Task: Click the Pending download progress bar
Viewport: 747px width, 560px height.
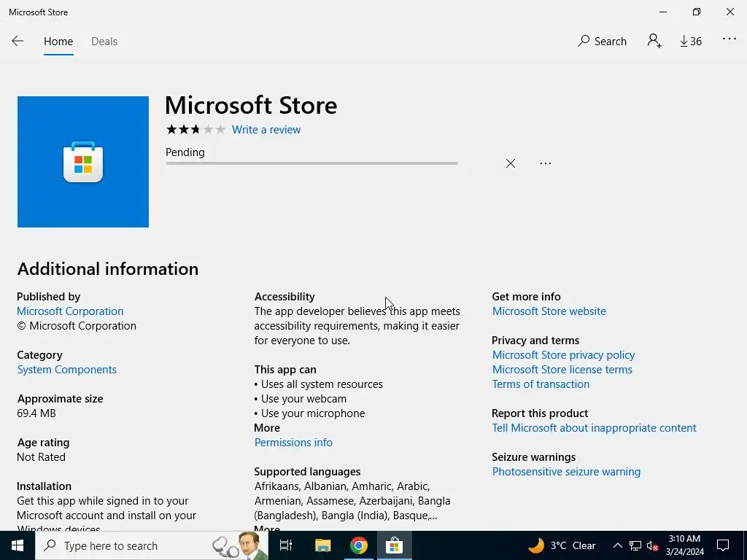Action: (311, 163)
